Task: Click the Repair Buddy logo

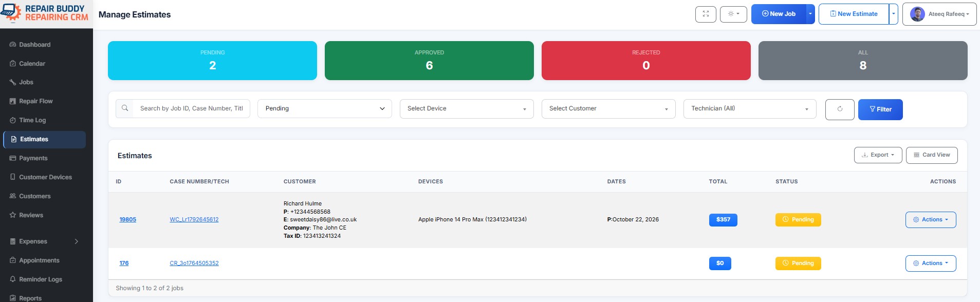Action: pyautogui.click(x=45, y=13)
